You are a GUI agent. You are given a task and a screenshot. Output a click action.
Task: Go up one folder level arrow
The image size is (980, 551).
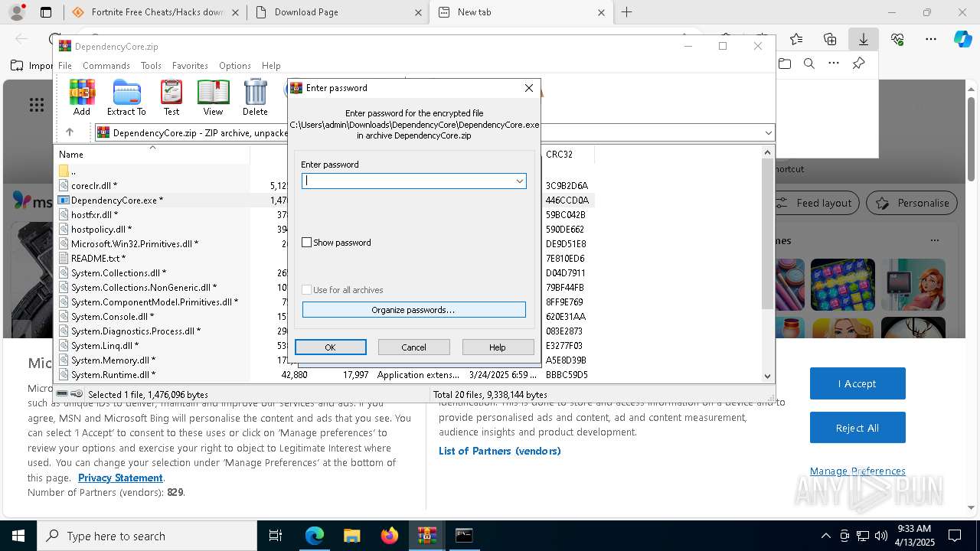(70, 132)
